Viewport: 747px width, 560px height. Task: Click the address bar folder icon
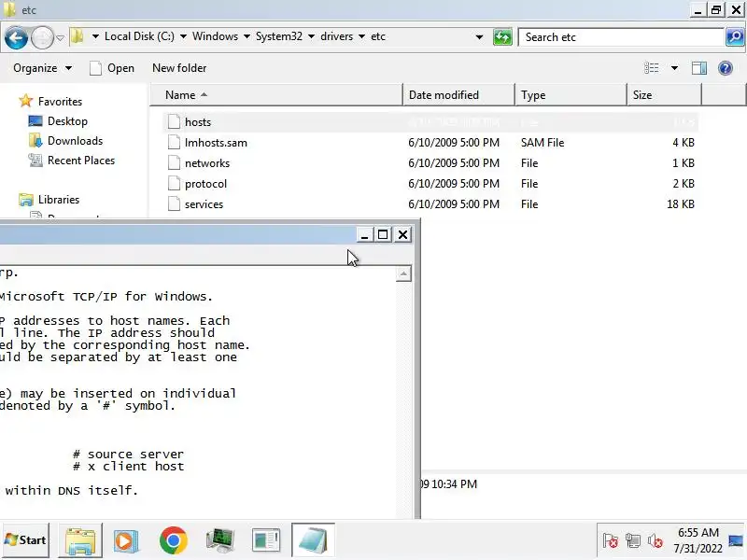coord(78,36)
